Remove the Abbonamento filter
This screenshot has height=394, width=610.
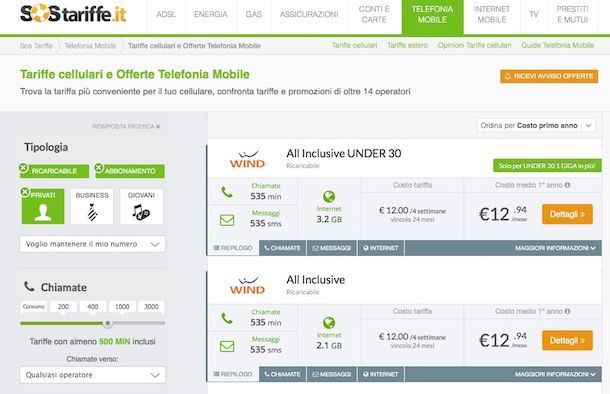point(99,168)
